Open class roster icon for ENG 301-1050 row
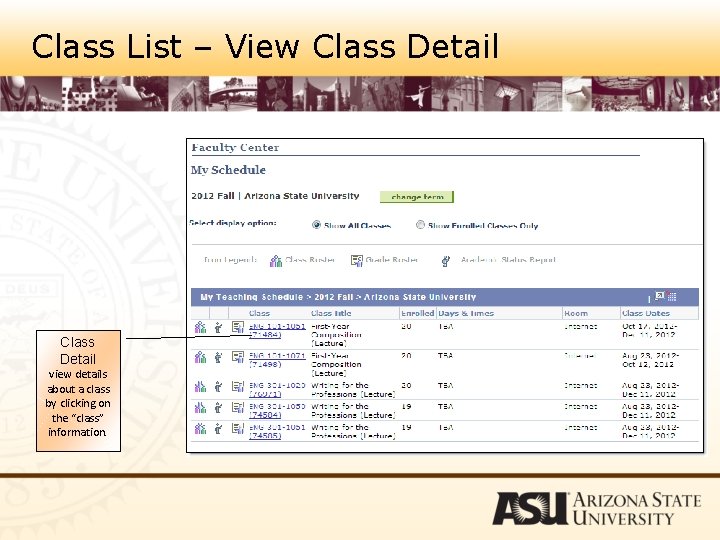Viewport: 720px width, 540px height. coord(200,407)
